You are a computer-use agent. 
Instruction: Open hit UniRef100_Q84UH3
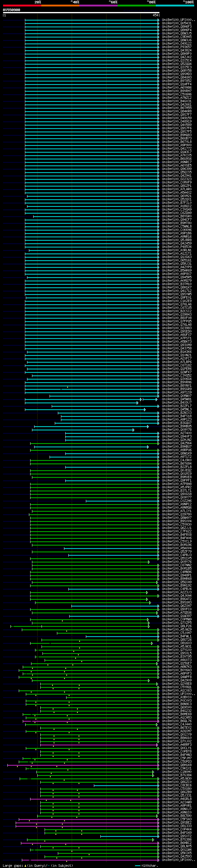coord(177,77)
